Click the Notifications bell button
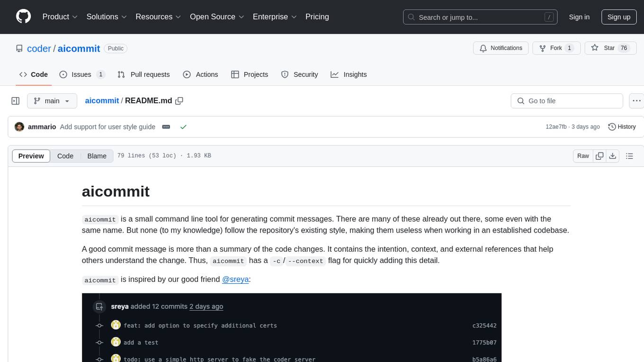The image size is (644, 362). [x=501, y=48]
